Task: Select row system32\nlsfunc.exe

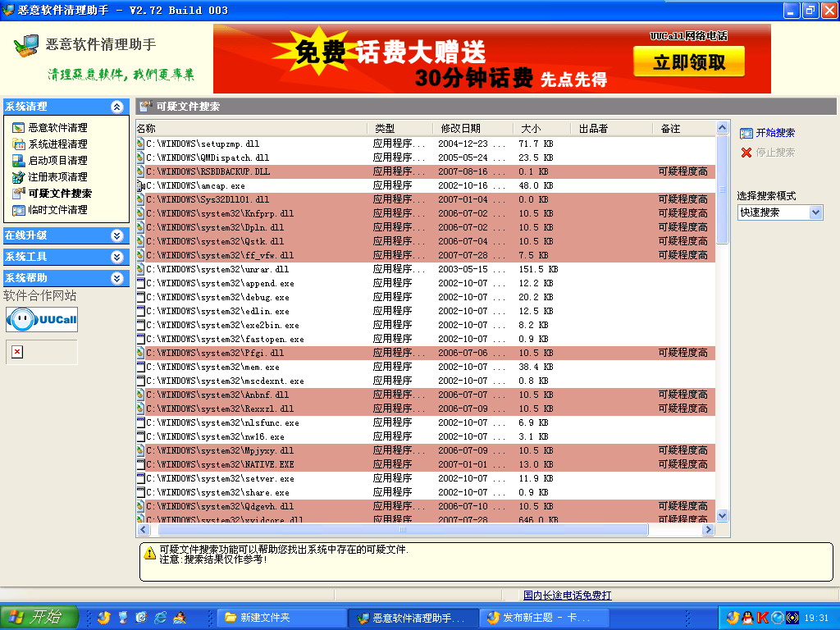Action: [426, 422]
